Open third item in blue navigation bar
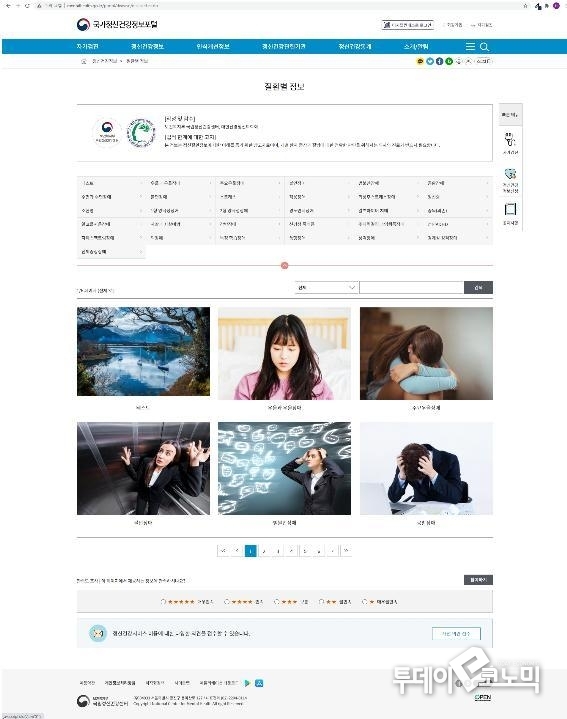This screenshot has height=719, width=567. click(x=213, y=46)
